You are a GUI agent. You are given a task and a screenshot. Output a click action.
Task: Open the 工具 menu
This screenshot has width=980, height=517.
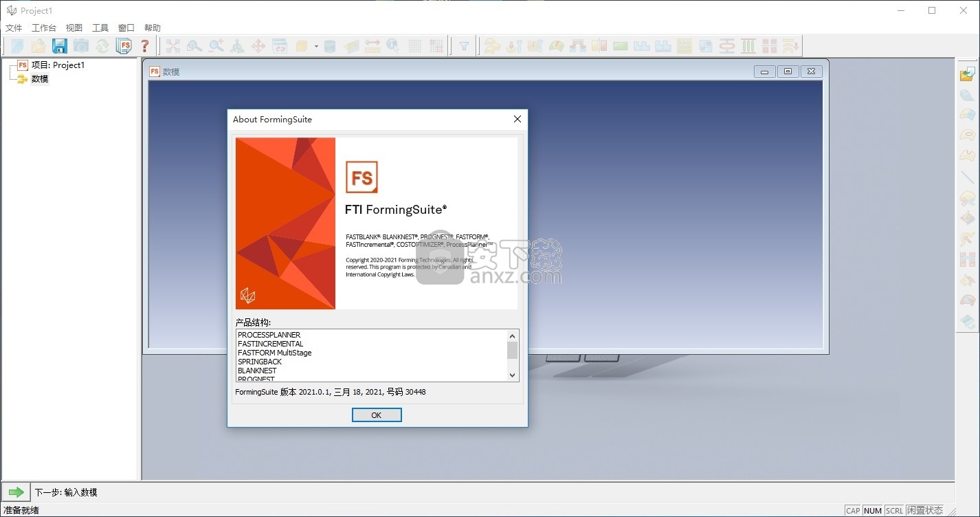point(100,28)
